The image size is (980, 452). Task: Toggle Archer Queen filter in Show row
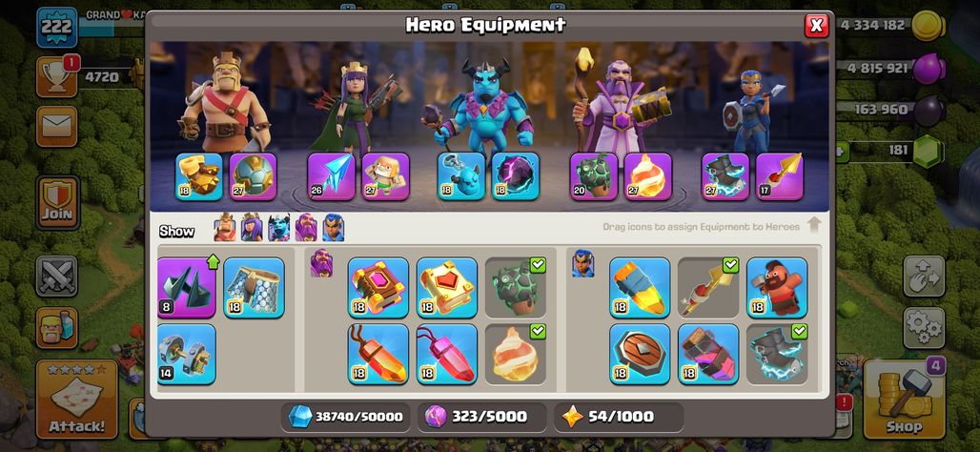pos(252,228)
